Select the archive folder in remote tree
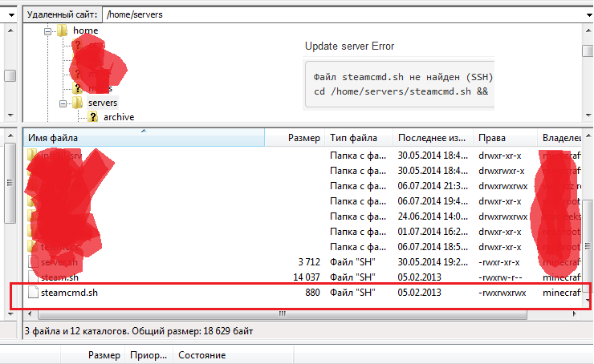The width and height of the screenshot is (594, 364). pyautogui.click(x=118, y=117)
